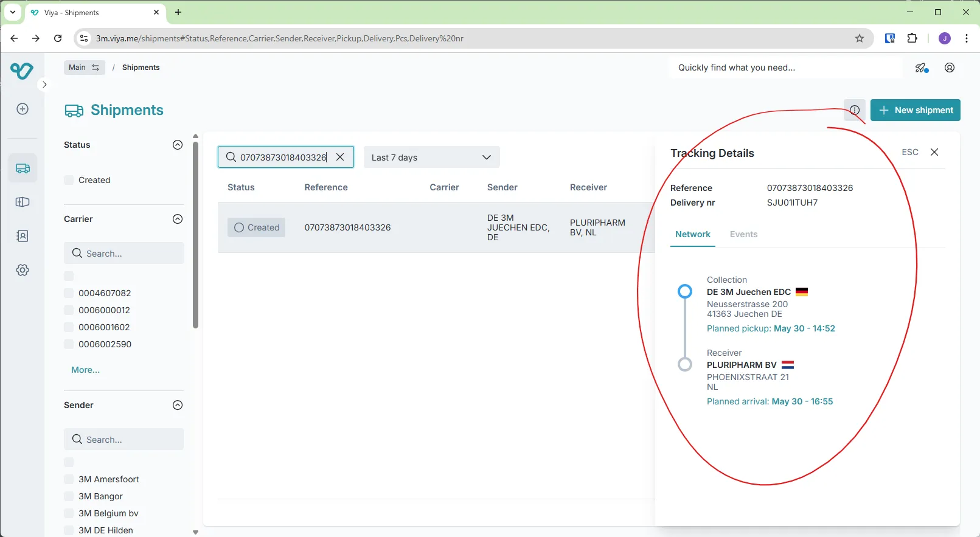
Task: Click the Viya logo icon
Action: [x=22, y=71]
